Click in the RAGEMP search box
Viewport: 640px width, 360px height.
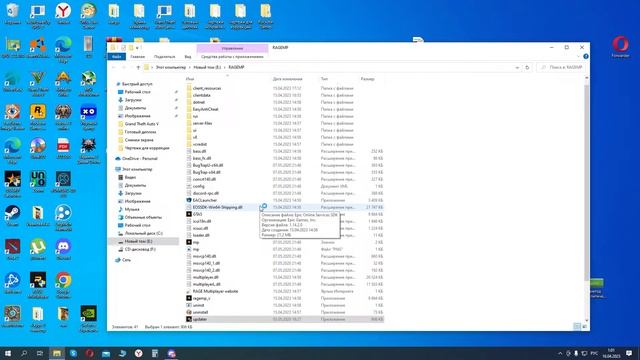tap(562, 67)
